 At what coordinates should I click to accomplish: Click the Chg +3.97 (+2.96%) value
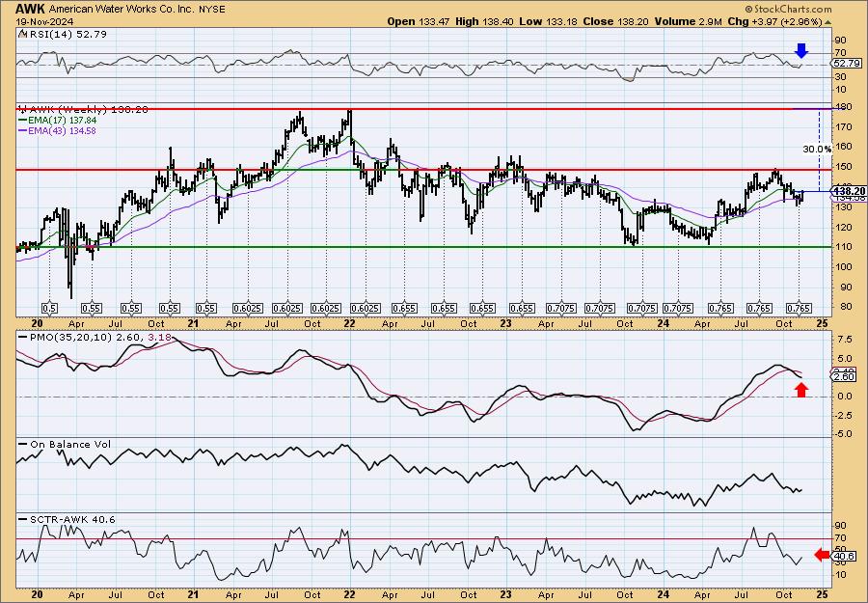(x=775, y=21)
